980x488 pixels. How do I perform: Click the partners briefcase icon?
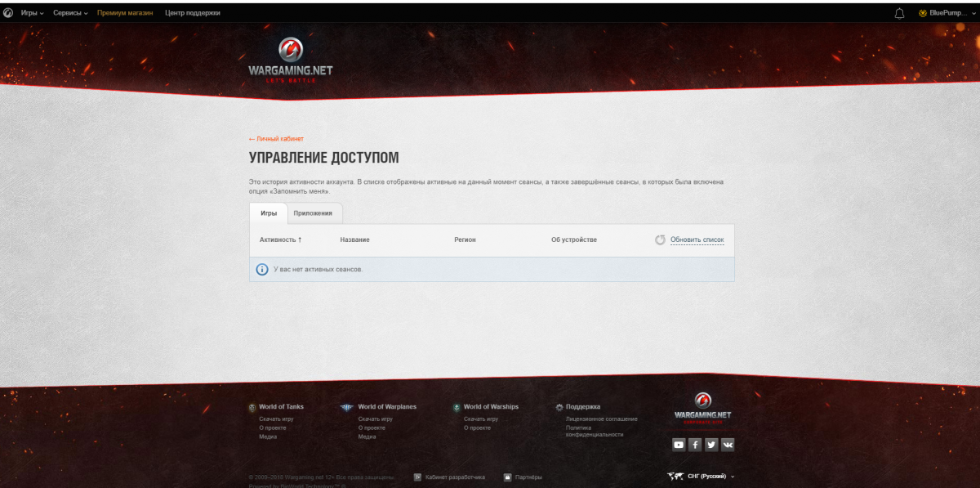pos(507,477)
